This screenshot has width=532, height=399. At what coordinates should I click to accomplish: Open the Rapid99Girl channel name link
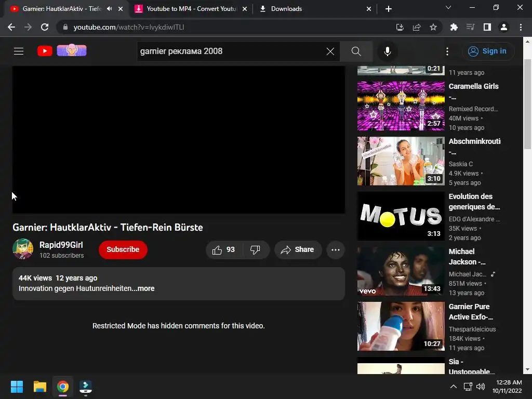click(x=61, y=245)
